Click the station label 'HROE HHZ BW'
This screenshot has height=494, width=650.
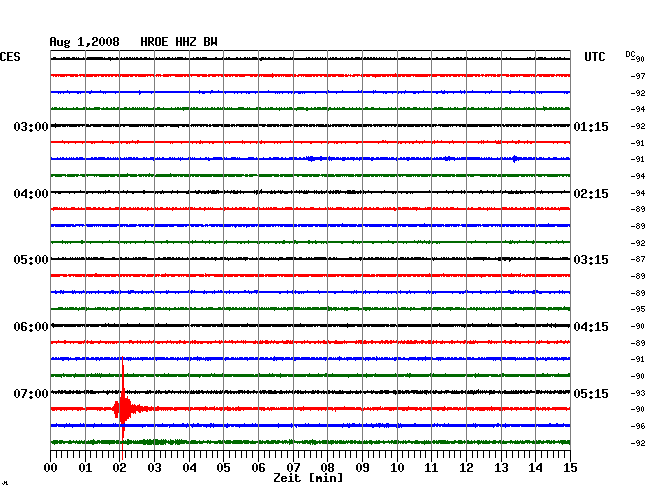pos(179,42)
